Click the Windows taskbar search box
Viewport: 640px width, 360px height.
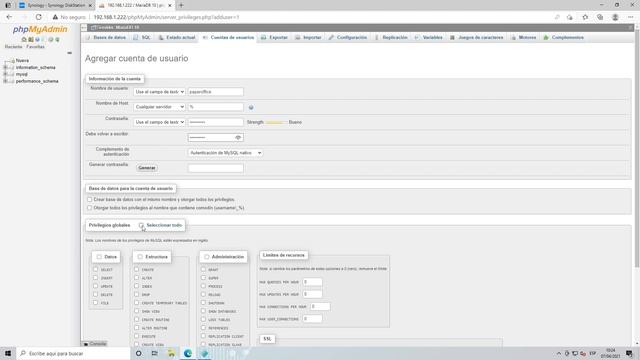tap(73, 353)
